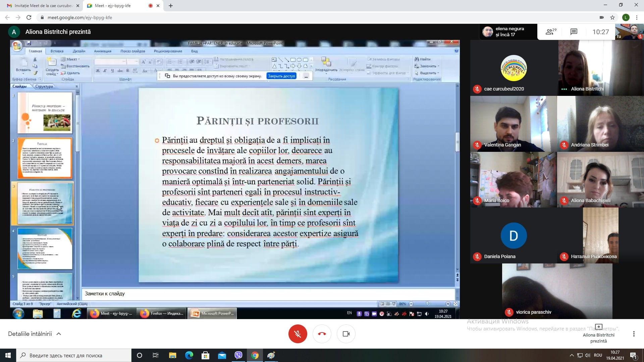Reload the Meet page
Image resolution: width=644 pixels, height=362 pixels.
pyautogui.click(x=29, y=17)
